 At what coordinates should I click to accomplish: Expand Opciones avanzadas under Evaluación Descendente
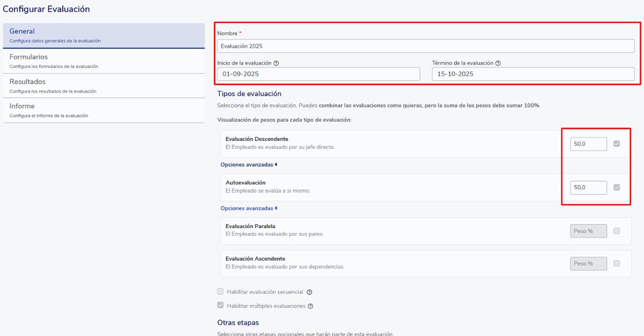click(248, 165)
